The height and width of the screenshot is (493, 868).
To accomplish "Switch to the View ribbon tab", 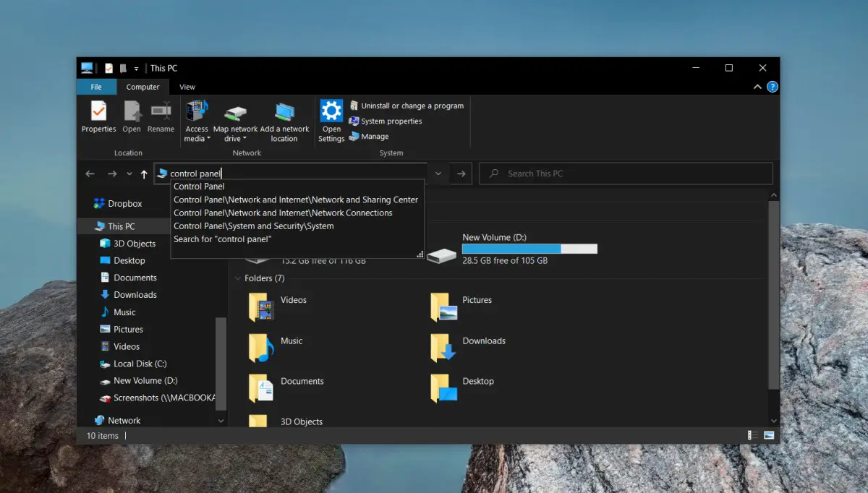I will click(x=187, y=87).
